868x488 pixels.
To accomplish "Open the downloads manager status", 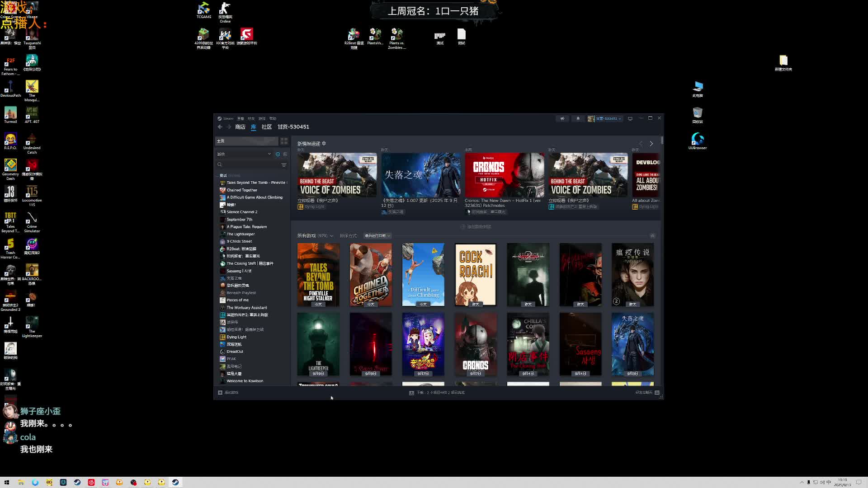I will (437, 393).
